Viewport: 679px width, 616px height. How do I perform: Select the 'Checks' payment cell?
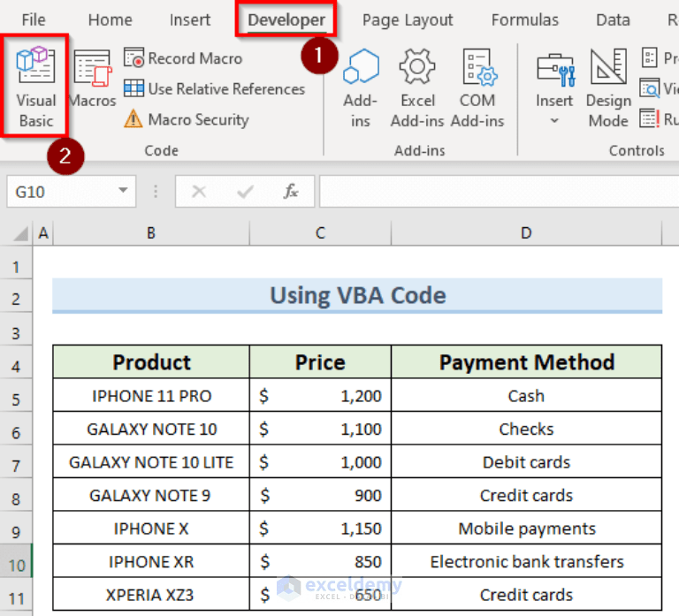coord(526,429)
